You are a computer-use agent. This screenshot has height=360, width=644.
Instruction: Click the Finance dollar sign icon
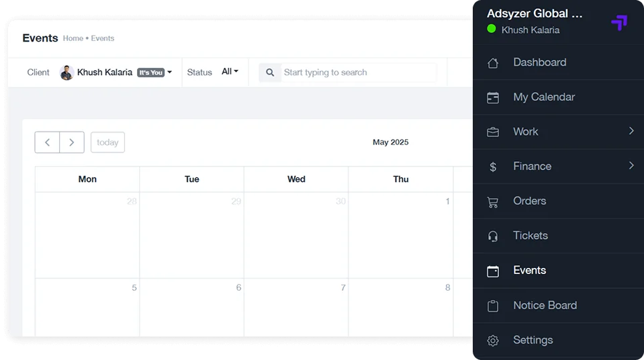coord(493,167)
